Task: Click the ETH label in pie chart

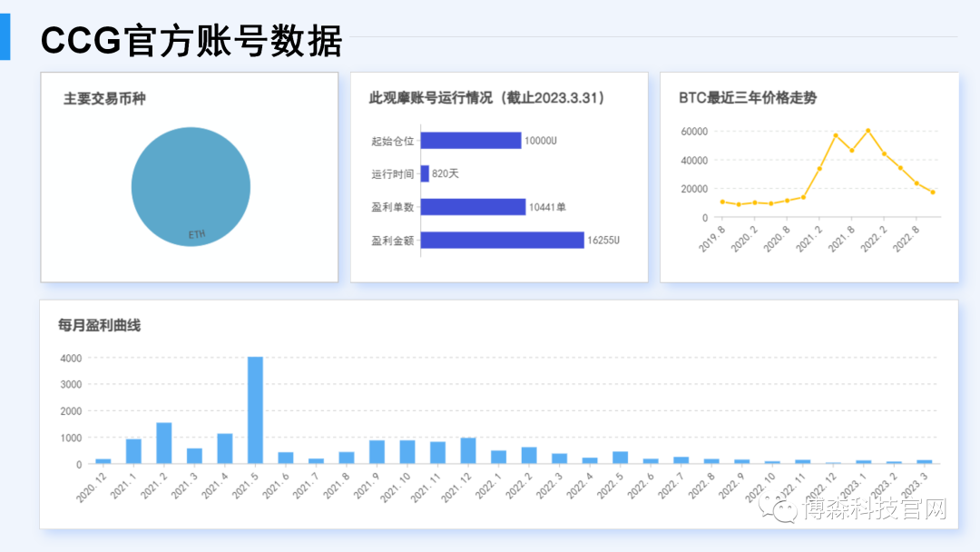Action: coord(197,234)
